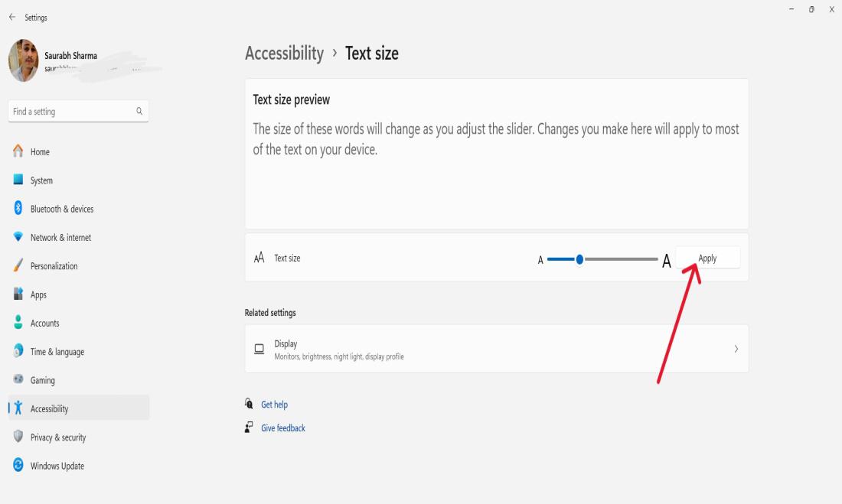Click the back arrow beside Settings

[x=11, y=18]
